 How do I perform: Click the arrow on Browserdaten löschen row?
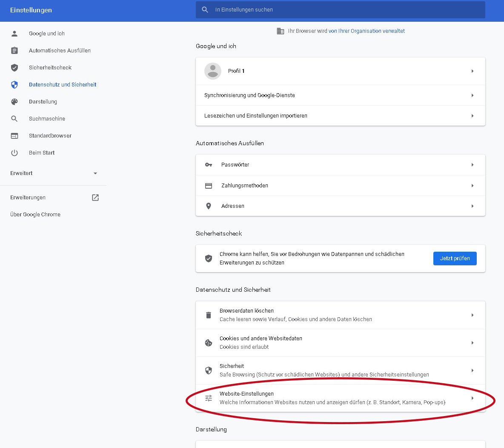472,315
